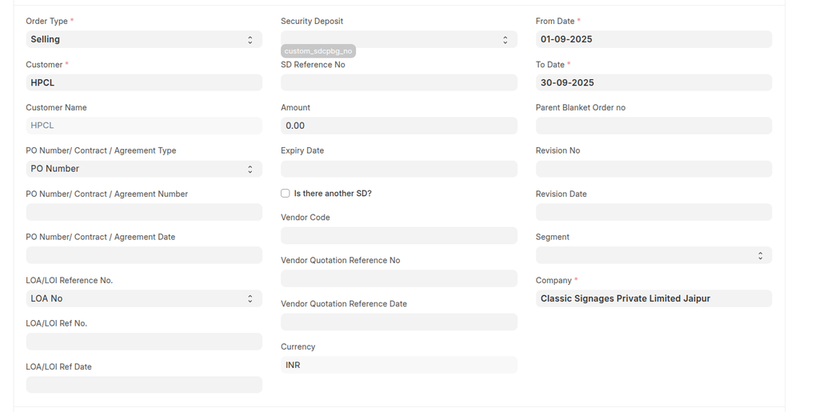Click the Vendor Quotation Reference Date field
The image size is (819, 412).
(398, 322)
